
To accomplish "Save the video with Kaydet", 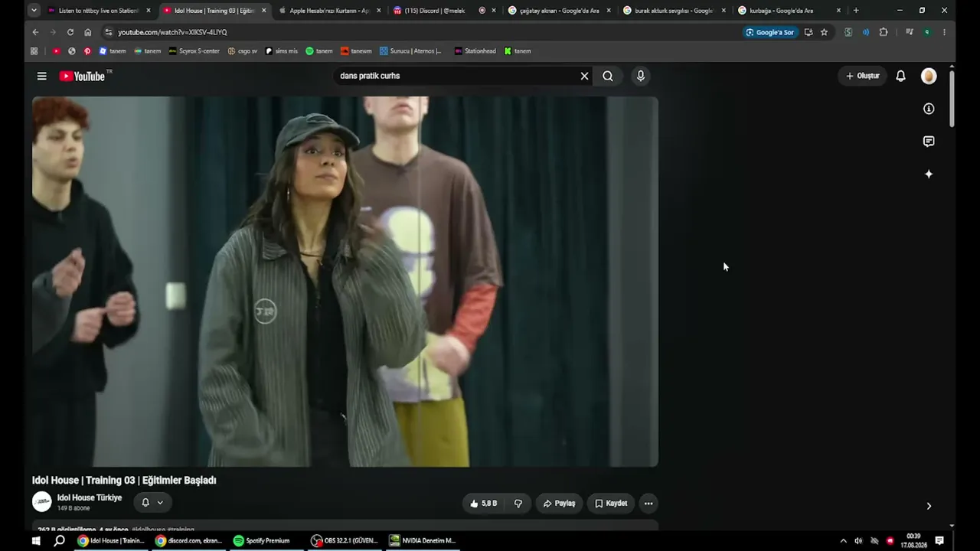I will (x=611, y=504).
